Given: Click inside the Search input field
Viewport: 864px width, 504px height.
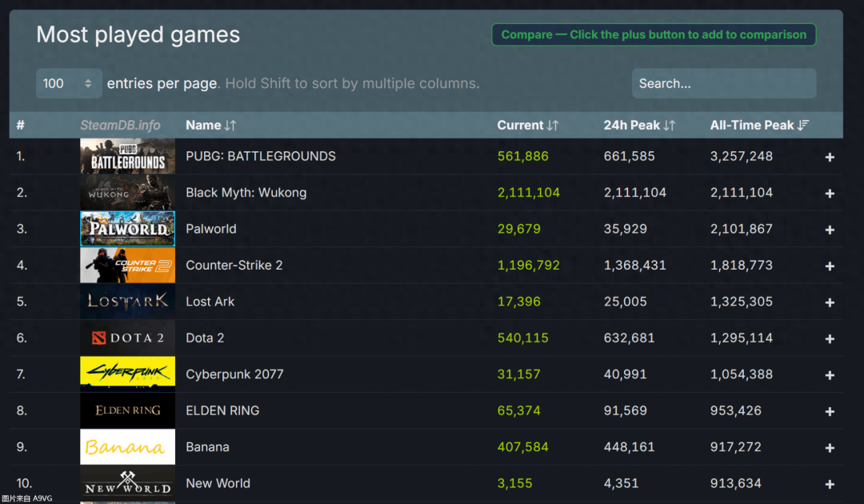Looking at the screenshot, I should tap(723, 83).
